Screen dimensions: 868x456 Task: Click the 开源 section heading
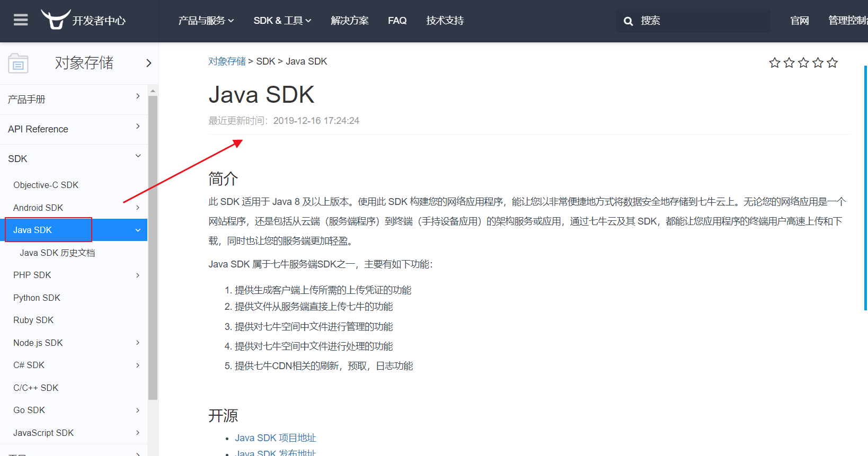[223, 415]
